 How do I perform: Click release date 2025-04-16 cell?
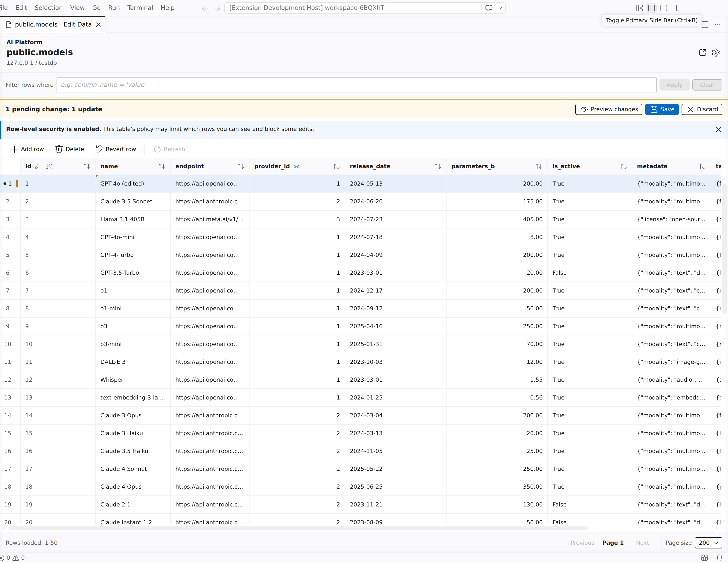tap(395, 326)
